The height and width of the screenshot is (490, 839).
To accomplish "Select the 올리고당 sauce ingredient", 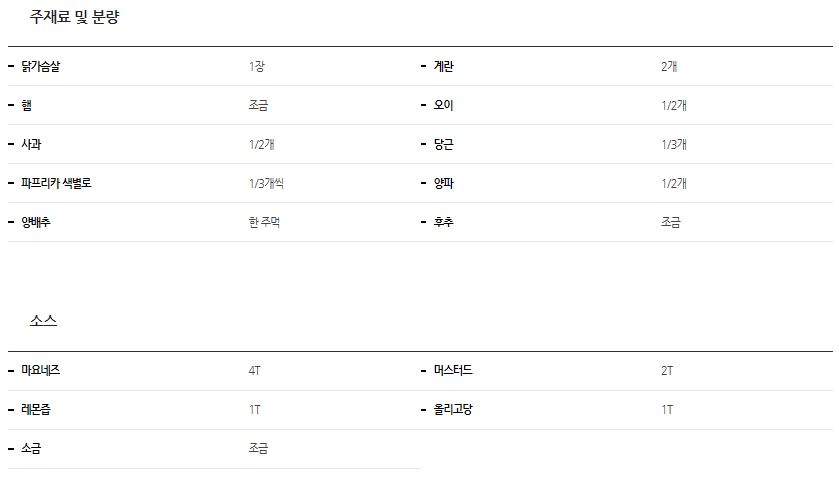I will 453,410.
